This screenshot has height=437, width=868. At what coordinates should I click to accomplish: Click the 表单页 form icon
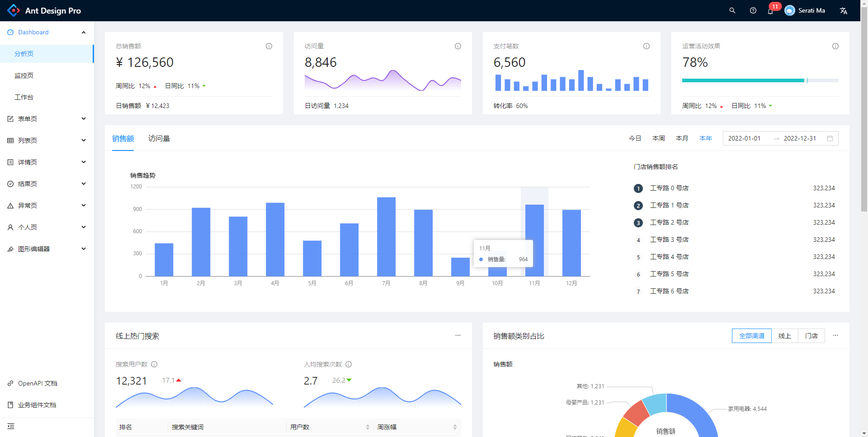point(10,119)
